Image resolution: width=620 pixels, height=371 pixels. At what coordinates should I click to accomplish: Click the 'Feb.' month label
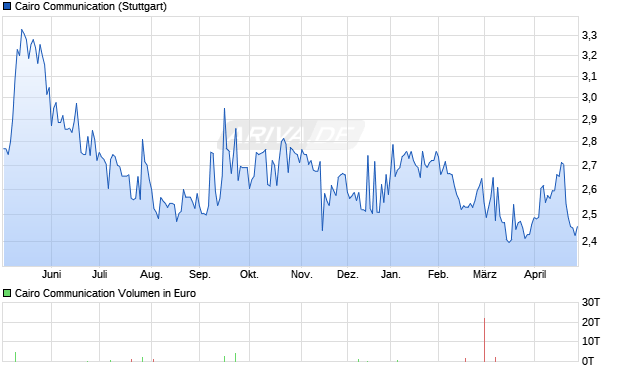pos(438,274)
